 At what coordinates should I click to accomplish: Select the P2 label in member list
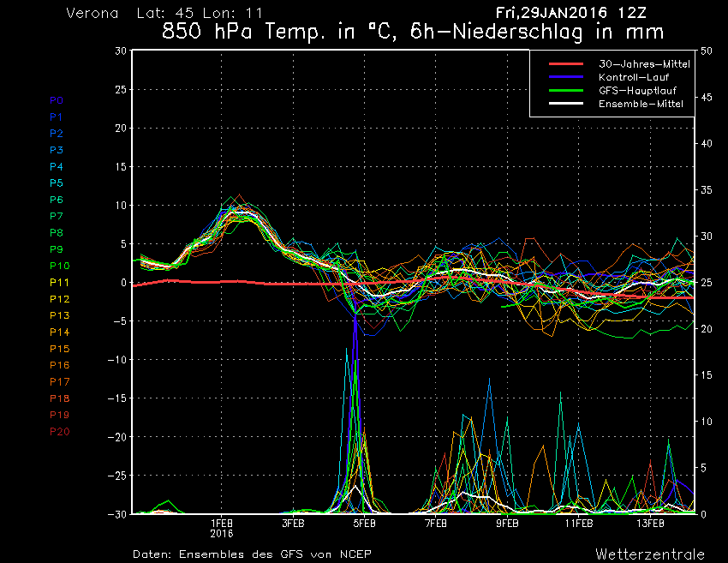(57, 134)
